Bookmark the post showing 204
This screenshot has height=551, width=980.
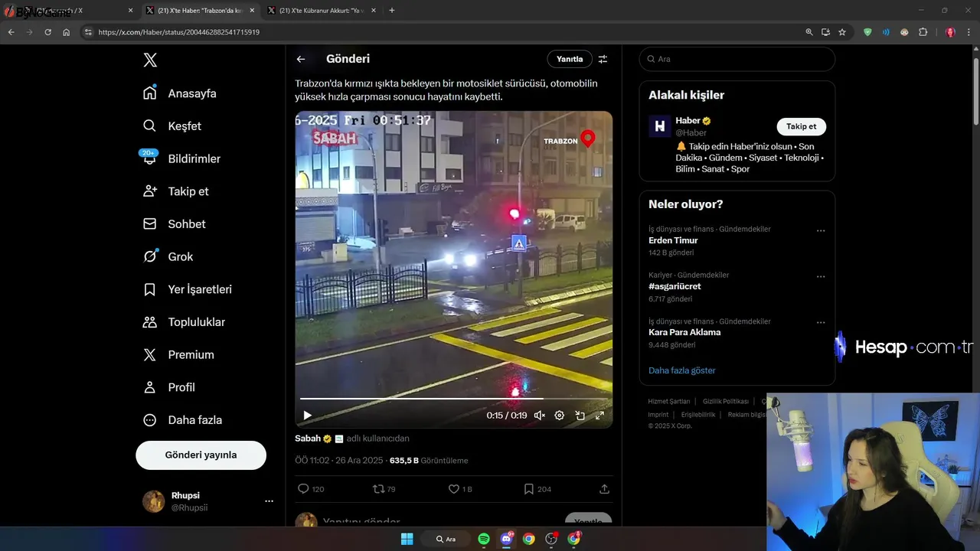537,489
